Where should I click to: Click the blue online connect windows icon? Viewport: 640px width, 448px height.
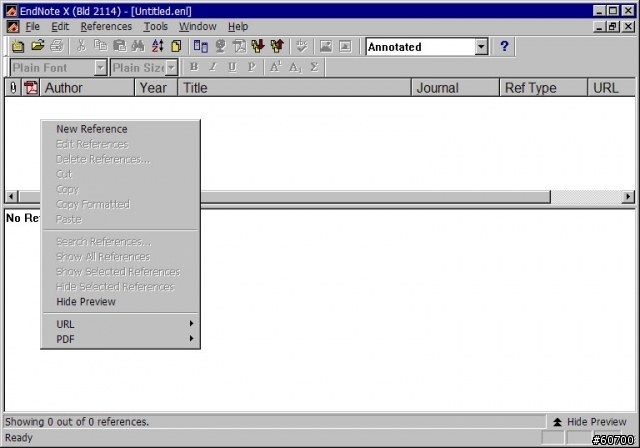click(x=200, y=46)
